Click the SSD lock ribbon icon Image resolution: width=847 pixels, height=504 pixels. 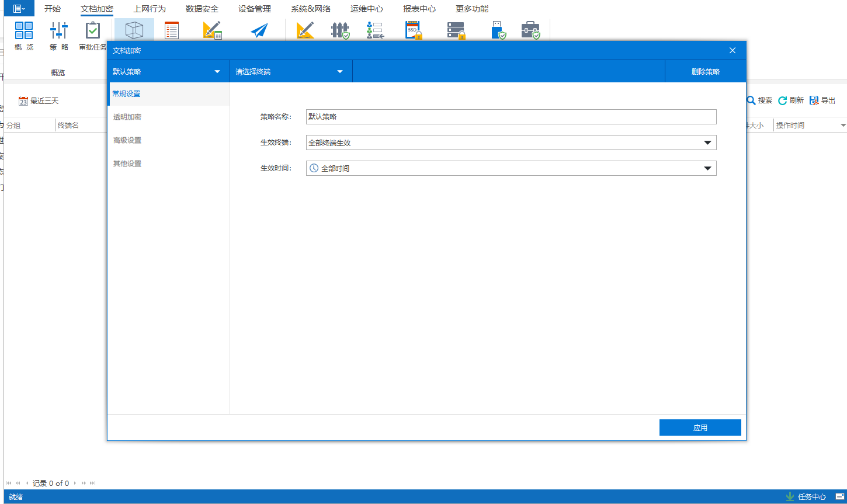[413, 30]
